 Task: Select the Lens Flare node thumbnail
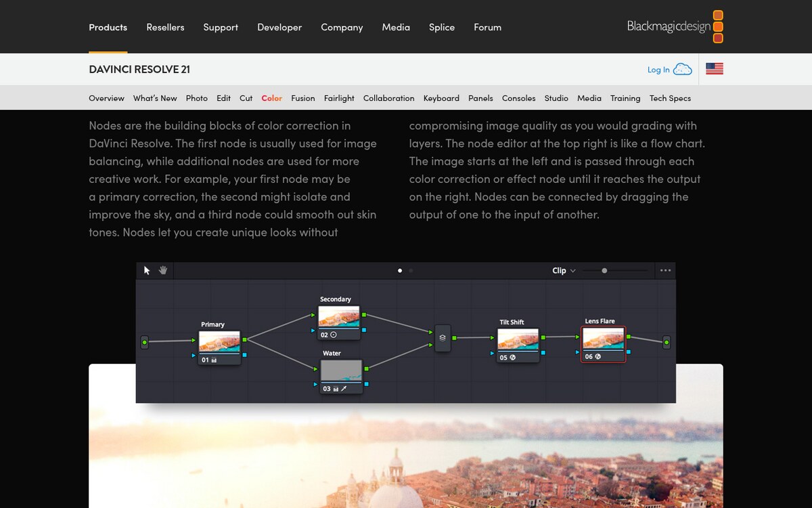(x=603, y=339)
